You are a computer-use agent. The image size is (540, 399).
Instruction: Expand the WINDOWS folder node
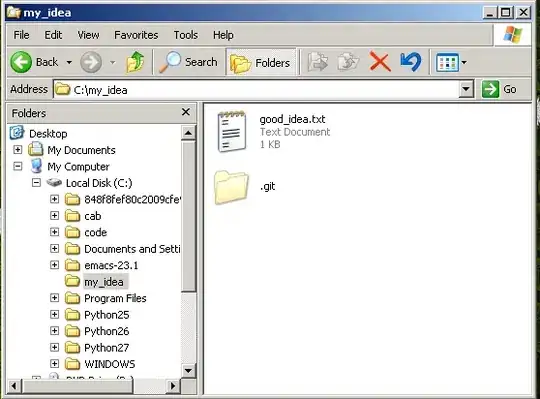(x=54, y=364)
